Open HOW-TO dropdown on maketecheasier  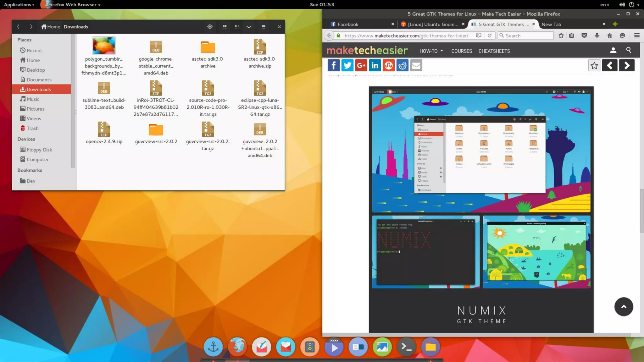(x=431, y=51)
